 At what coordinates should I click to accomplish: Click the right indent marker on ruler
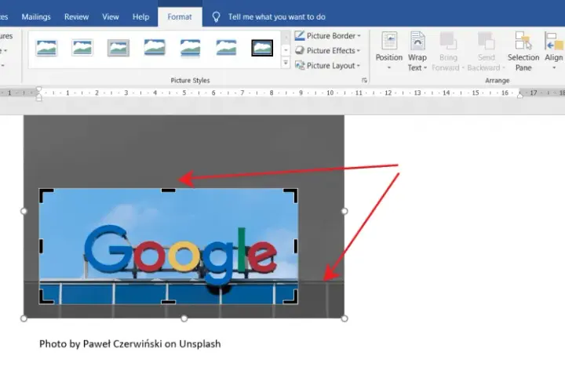click(520, 95)
